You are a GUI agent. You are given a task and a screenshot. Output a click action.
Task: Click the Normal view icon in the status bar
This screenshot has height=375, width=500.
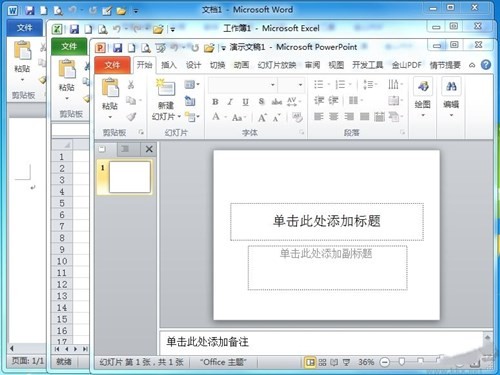click(x=310, y=362)
